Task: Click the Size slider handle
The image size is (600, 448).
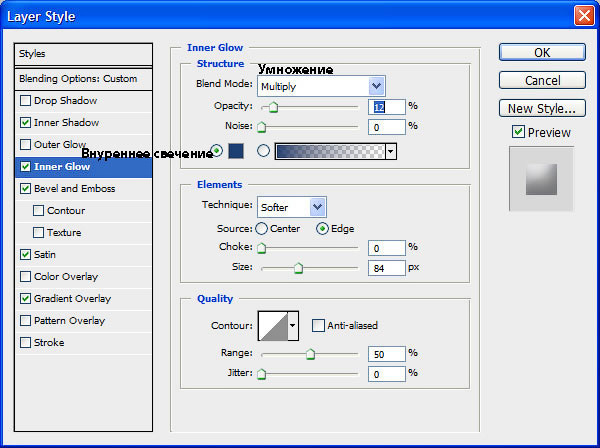Action: (x=298, y=268)
